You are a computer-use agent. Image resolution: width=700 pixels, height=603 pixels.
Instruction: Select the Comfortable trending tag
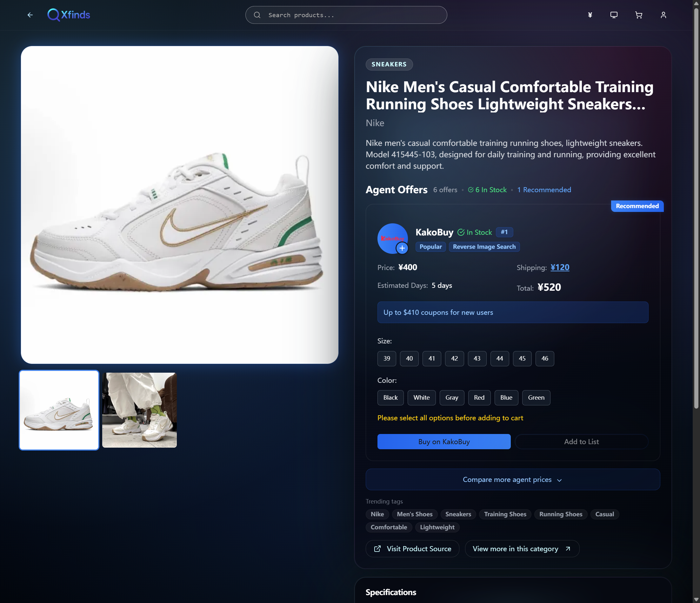click(389, 527)
